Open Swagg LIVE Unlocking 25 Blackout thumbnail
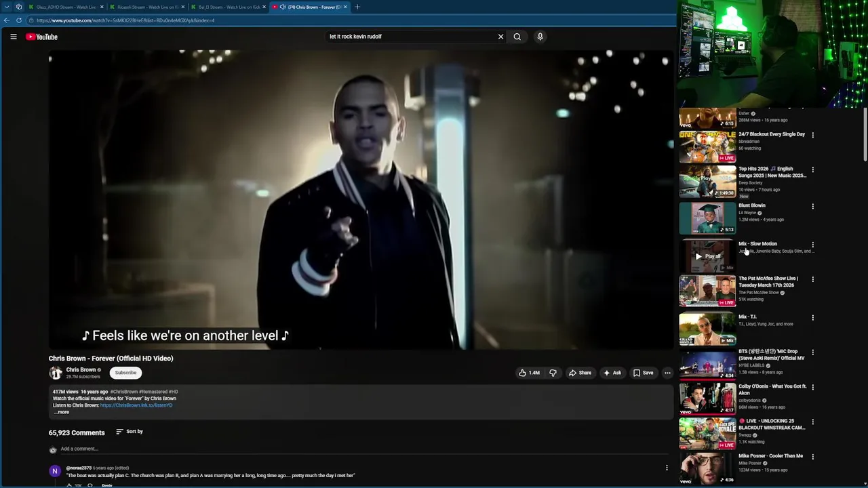The image size is (868, 488). tap(707, 433)
